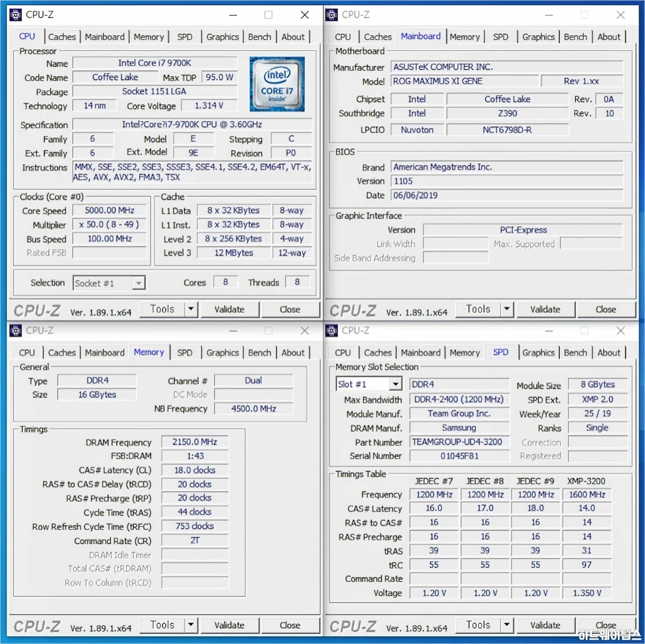This screenshot has width=645, height=644.
Task: Click the Command Rate 2T value
Action: [x=195, y=540]
